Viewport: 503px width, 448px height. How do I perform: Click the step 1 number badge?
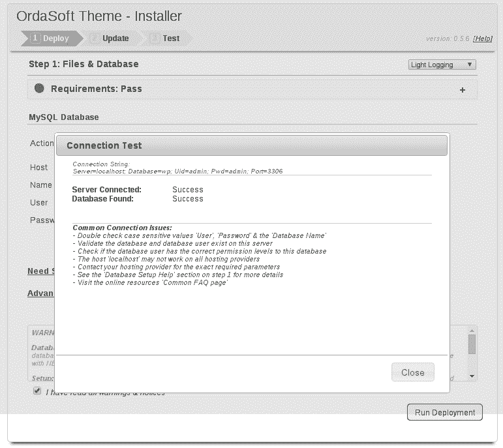(36, 38)
